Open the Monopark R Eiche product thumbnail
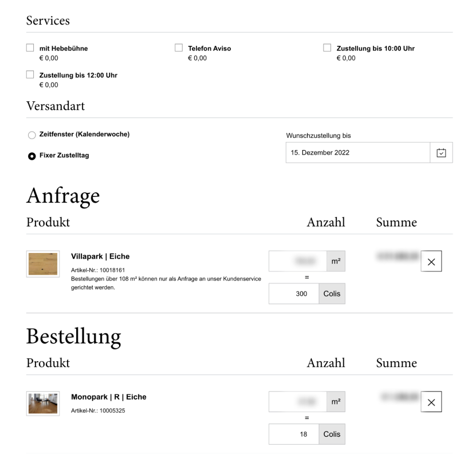Screen dimensions: 476x462 point(43,404)
